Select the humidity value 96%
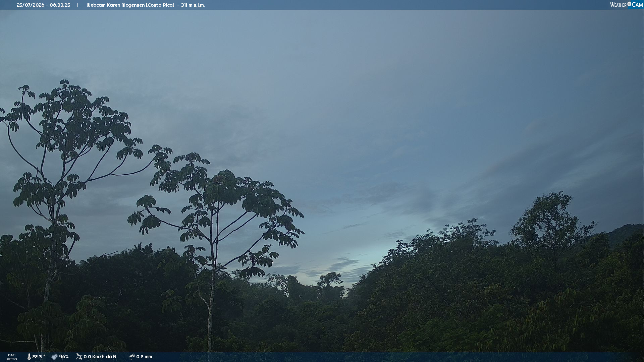Image resolution: width=644 pixels, height=362 pixels. (x=64, y=357)
